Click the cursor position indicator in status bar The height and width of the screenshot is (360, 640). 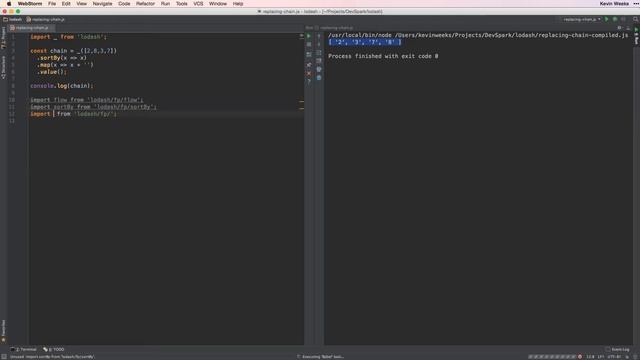tap(591, 357)
